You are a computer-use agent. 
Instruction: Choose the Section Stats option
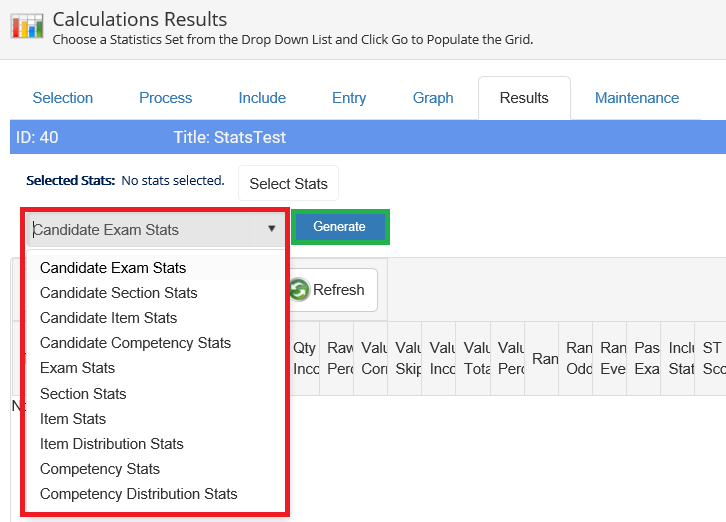pos(83,394)
